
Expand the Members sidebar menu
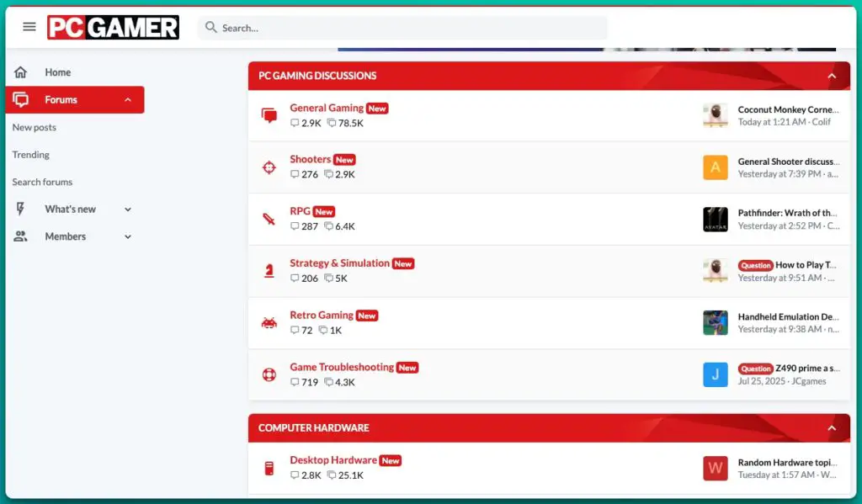click(x=128, y=237)
